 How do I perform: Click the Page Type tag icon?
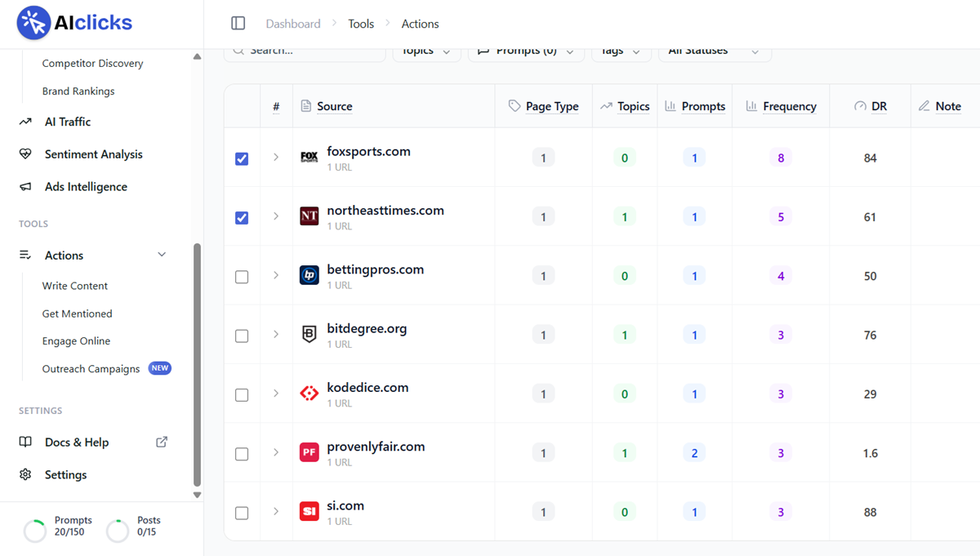pyautogui.click(x=514, y=106)
